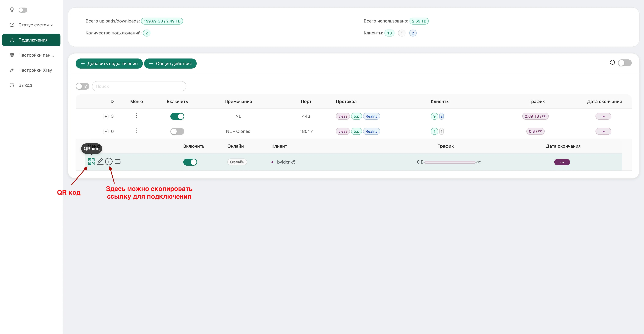Open Настройки Xray menu item

[x=35, y=70]
